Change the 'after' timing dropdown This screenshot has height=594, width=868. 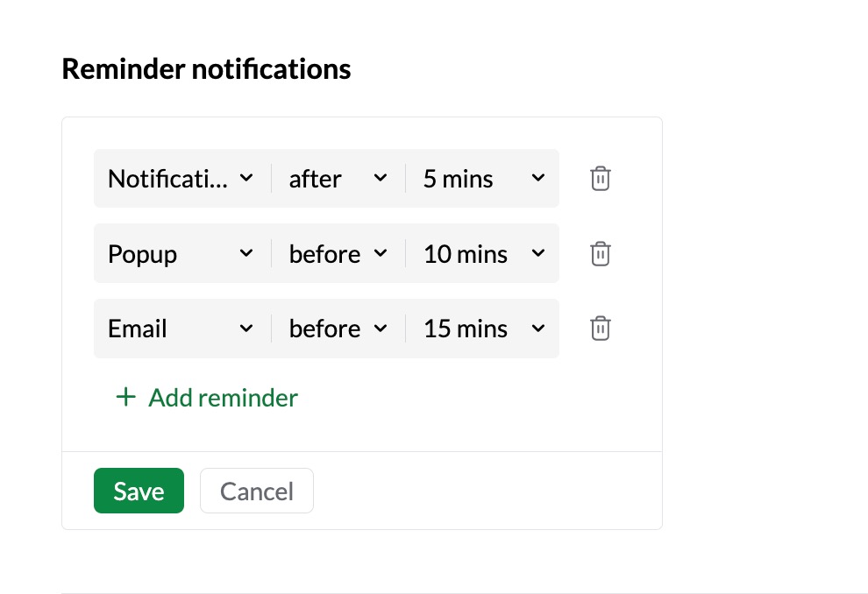pos(338,178)
